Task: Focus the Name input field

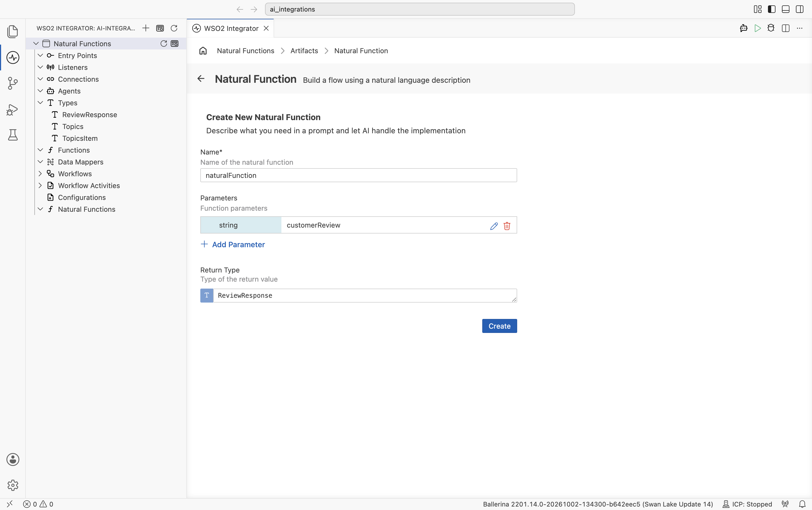Action: [x=358, y=175]
